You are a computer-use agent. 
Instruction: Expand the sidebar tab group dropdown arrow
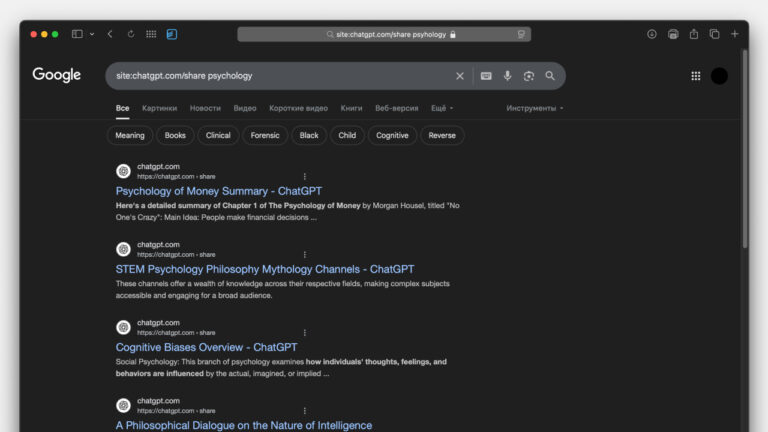pos(92,34)
